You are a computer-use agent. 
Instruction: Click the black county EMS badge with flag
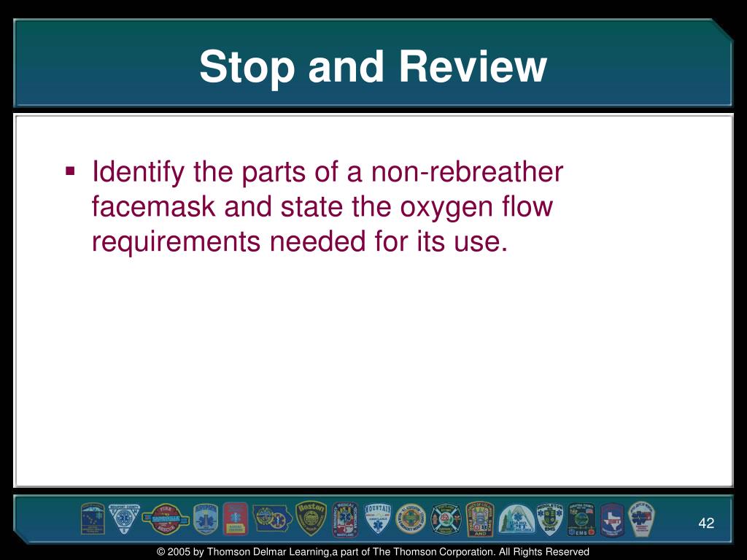tap(581, 519)
